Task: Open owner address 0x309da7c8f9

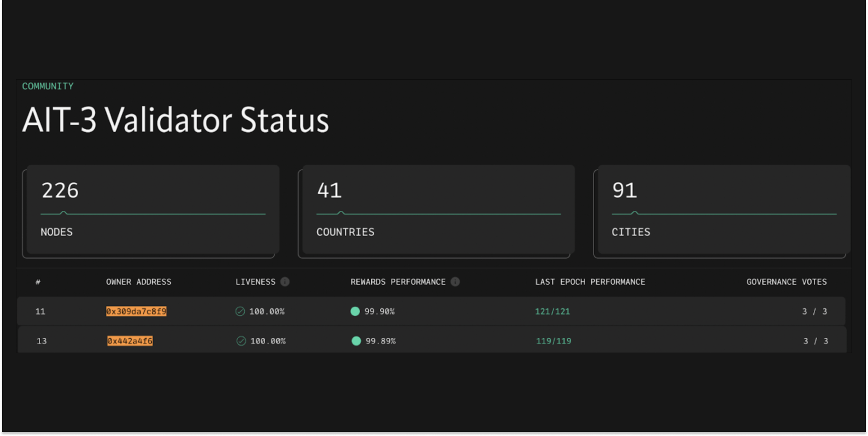Action: (136, 311)
